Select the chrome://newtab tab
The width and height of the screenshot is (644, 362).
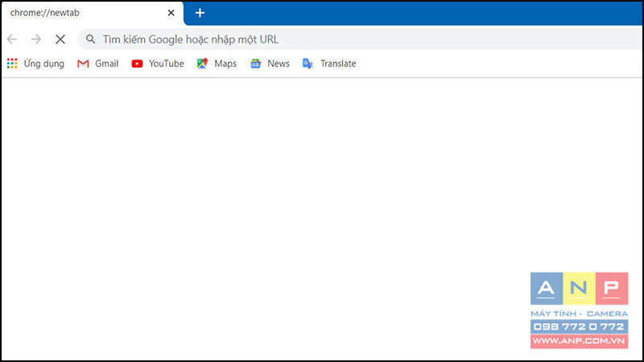tap(92, 13)
